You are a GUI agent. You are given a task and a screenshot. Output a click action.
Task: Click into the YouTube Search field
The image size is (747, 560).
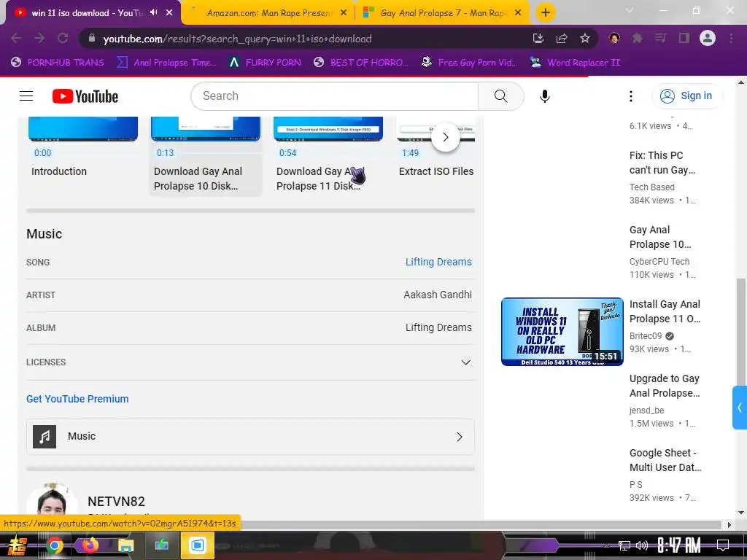pos(334,96)
